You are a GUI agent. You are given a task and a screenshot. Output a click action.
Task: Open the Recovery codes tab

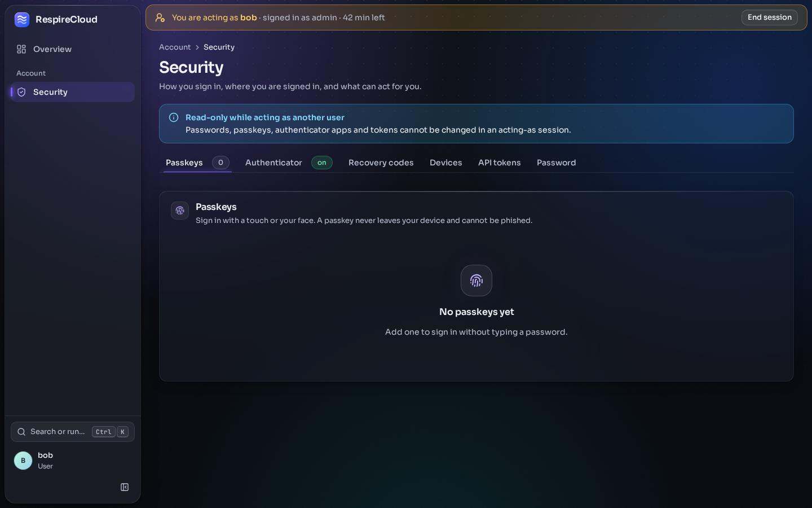click(381, 163)
